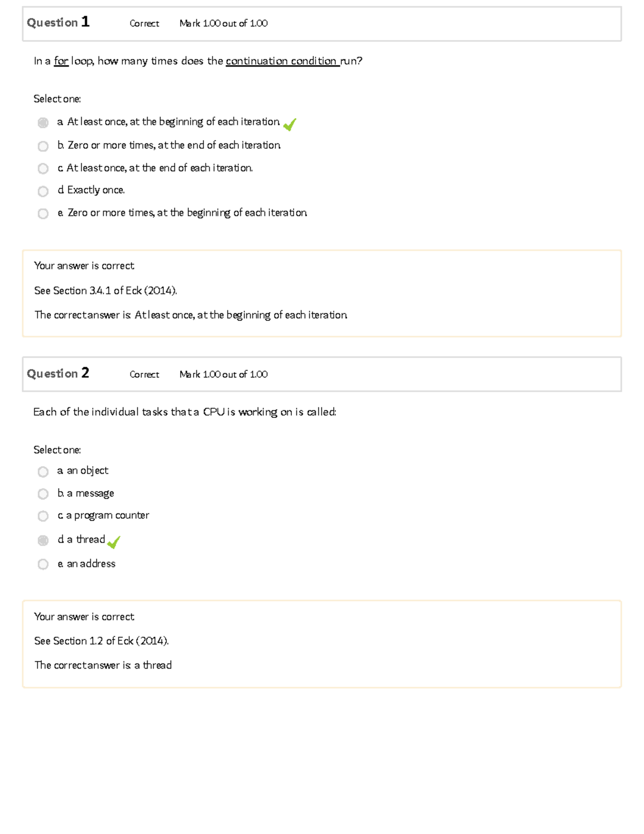Select radio option 'At least once, at the beginning'
Screen dimensions: 644x834
point(43,123)
